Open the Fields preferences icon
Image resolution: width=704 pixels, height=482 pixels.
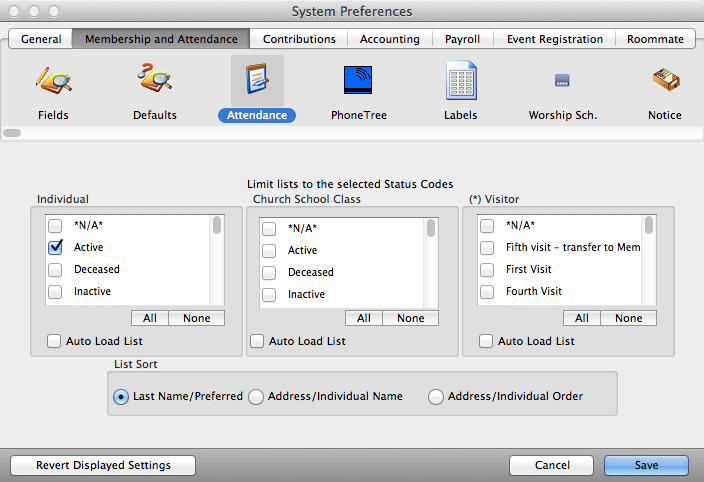[53, 81]
